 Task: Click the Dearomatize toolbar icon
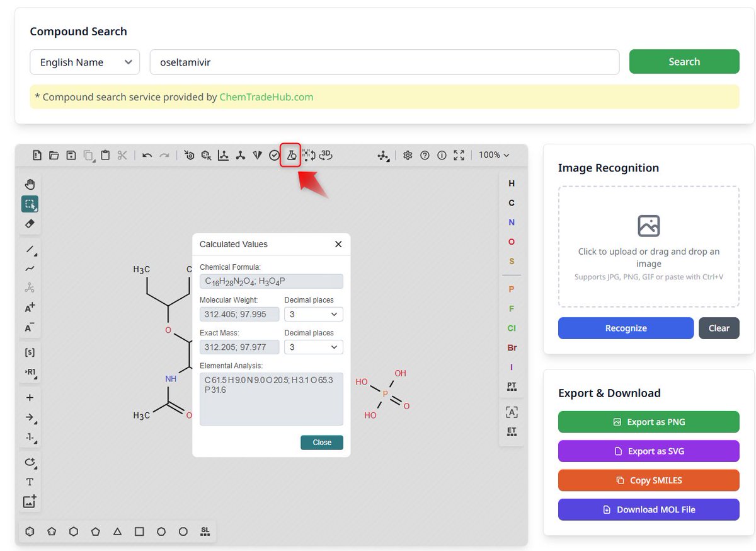click(x=206, y=155)
